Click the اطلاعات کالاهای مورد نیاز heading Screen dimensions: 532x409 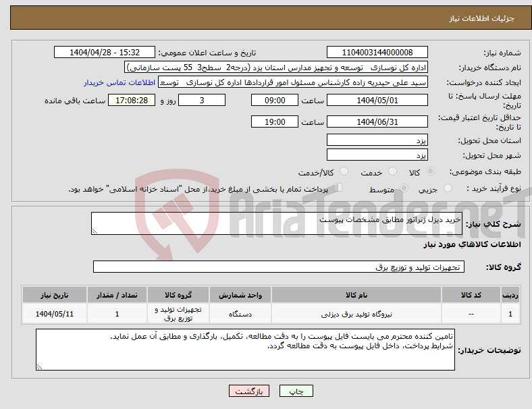pyautogui.click(x=472, y=244)
